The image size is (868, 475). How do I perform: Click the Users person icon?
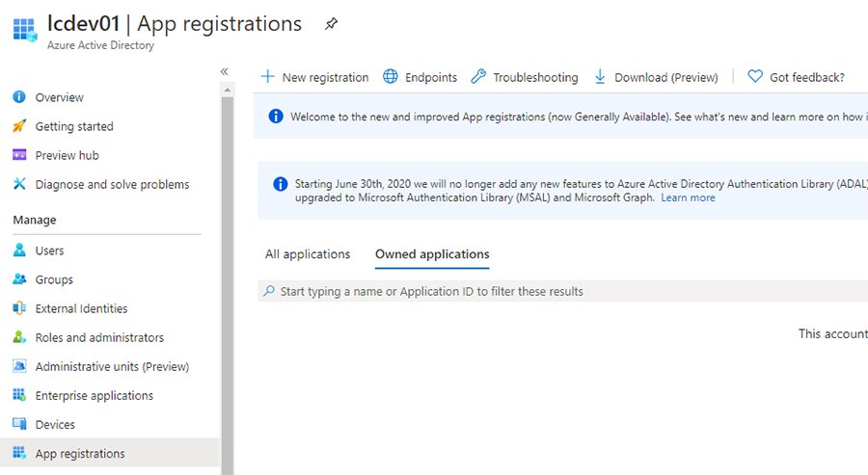tap(18, 251)
